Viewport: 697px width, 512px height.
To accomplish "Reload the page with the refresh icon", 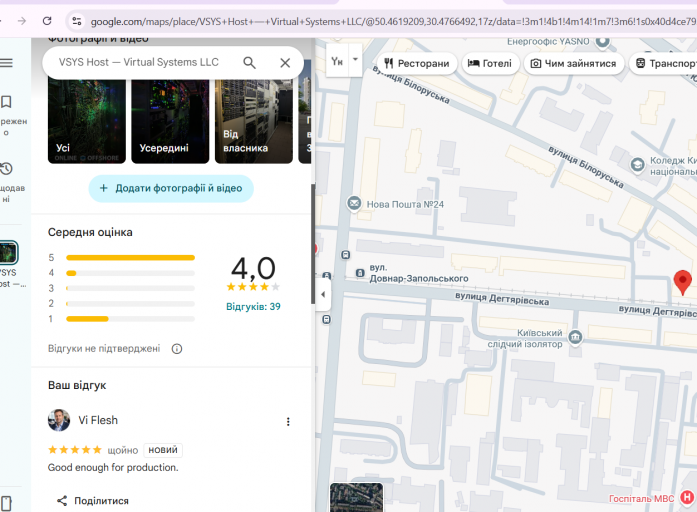I will 47,21.
